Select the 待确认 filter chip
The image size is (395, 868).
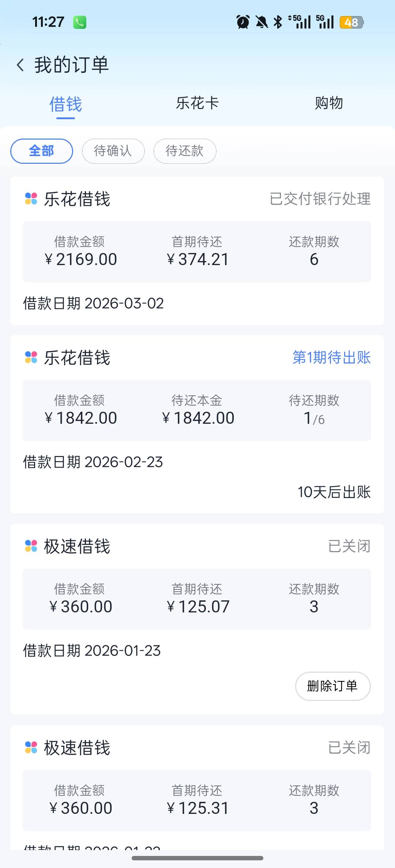[113, 151]
